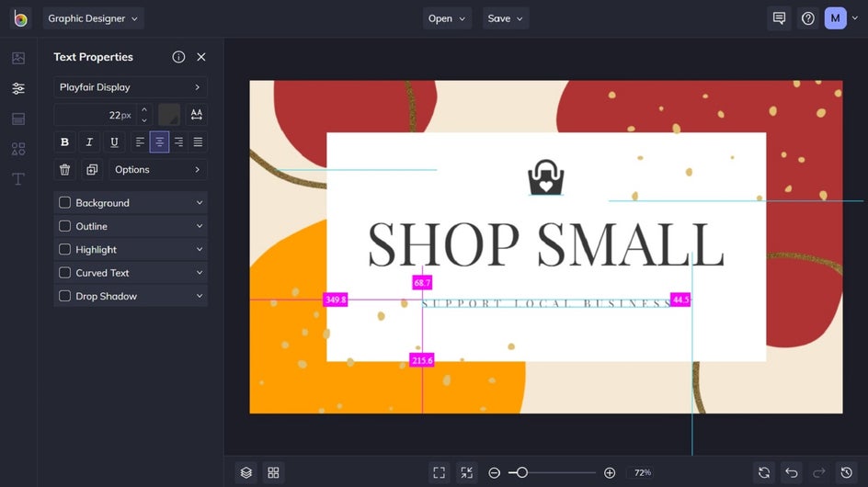This screenshot has width=868, height=487.
Task: Open the Layers panel icon
Action: [246, 472]
